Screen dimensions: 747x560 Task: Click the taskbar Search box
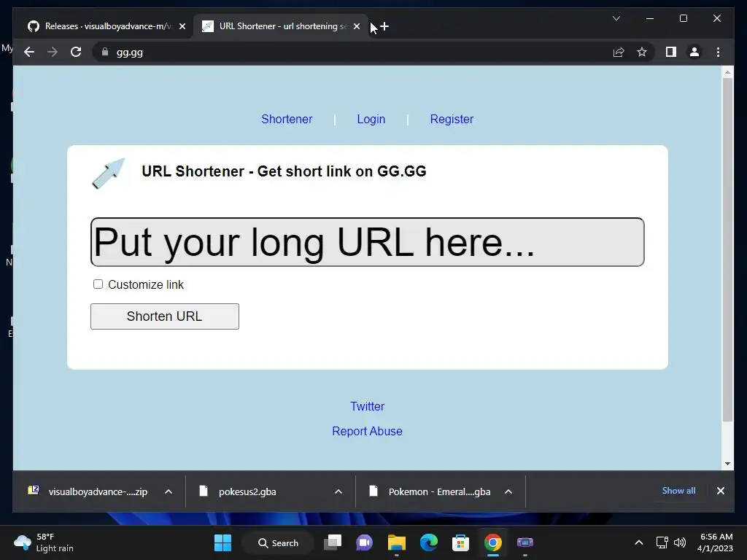[x=278, y=542]
